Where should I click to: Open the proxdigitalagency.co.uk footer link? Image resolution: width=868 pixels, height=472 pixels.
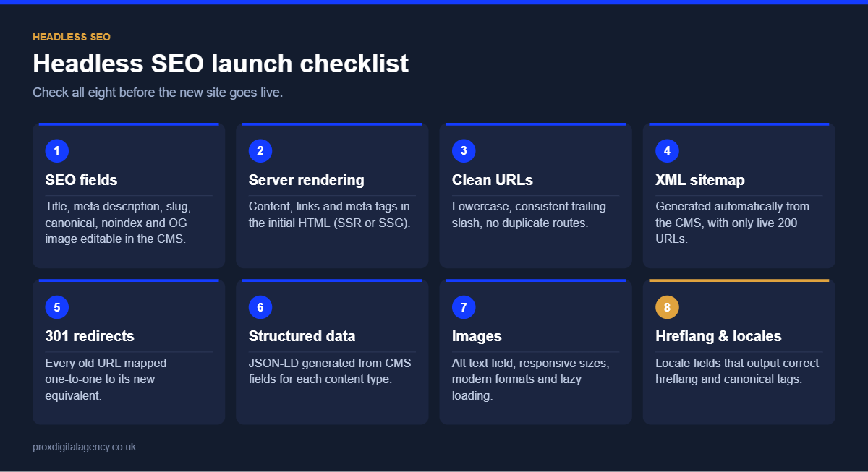pos(84,447)
